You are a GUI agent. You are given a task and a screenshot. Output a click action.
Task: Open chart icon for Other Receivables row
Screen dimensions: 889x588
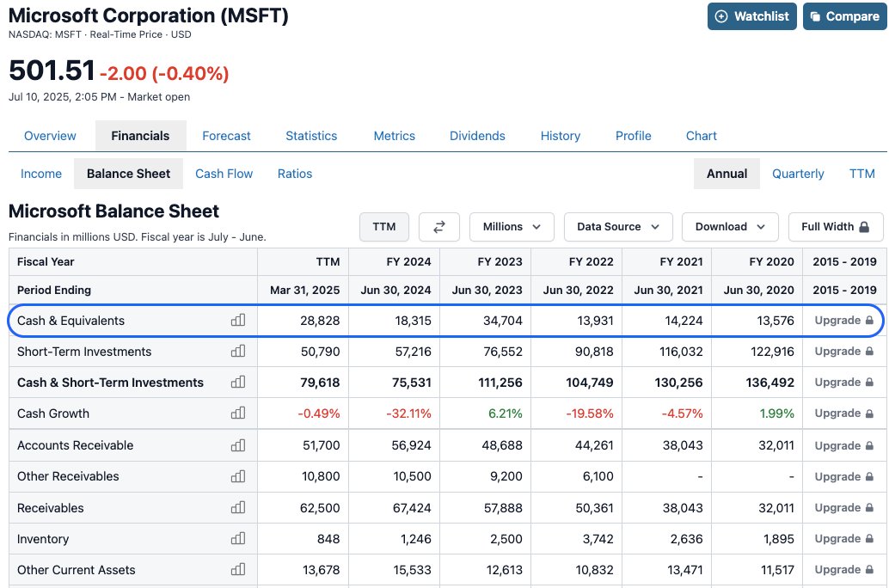[x=238, y=476]
